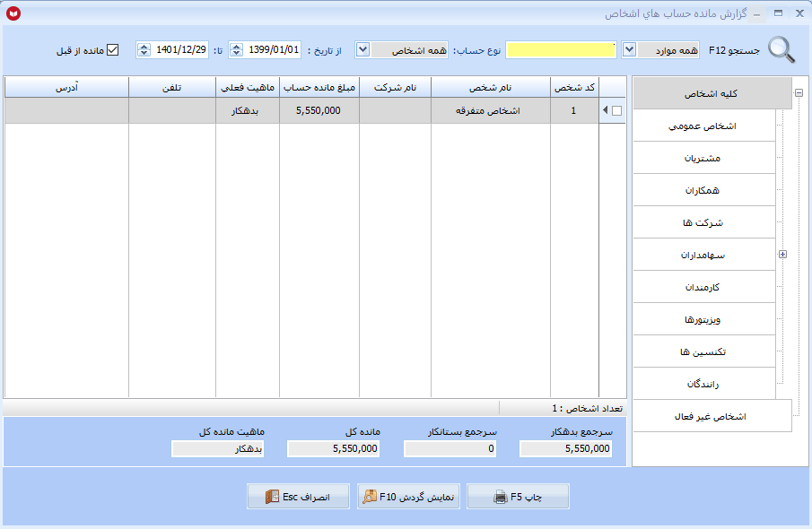Click the 5,550,000 cell in the table row
Screen dimensions: 812x529
[x=319, y=111]
